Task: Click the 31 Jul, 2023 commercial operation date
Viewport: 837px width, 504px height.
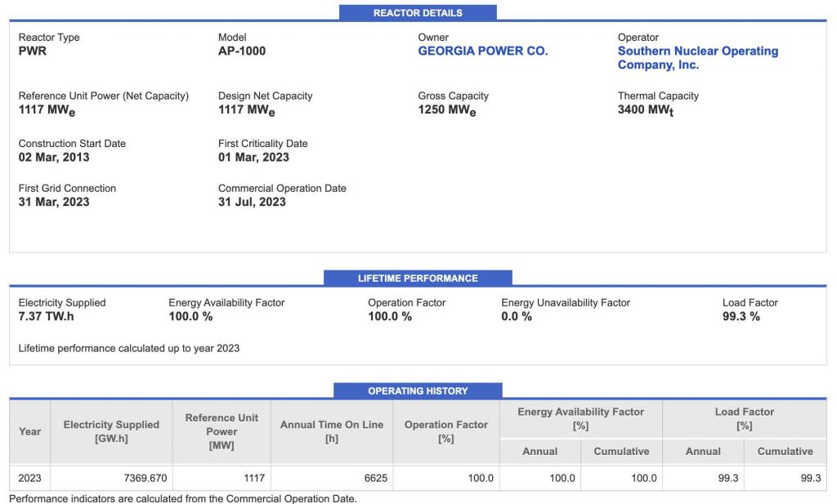Action: [x=252, y=202]
